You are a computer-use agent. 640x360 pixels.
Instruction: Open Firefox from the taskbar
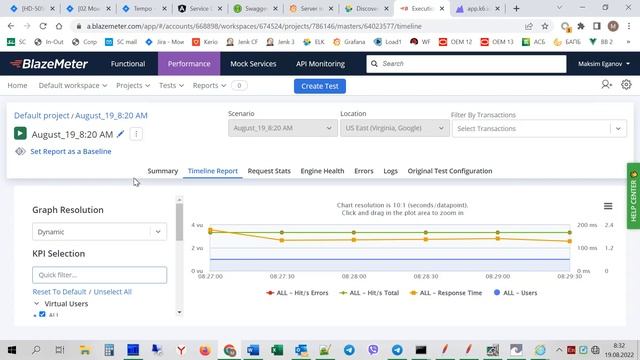click(x=205, y=350)
